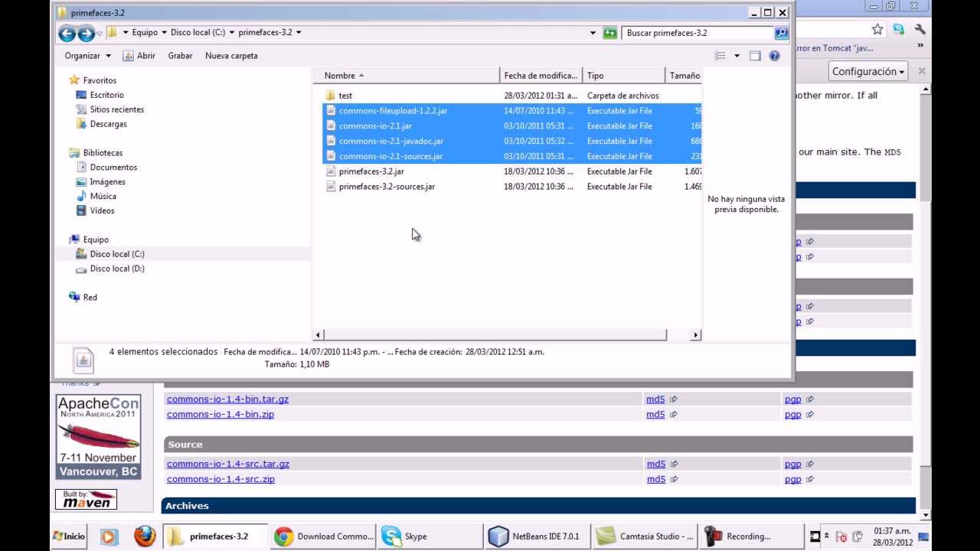Viewport: 980px width, 551px height.
Task: Open Sitios recientes in the sidebar
Action: click(116, 109)
